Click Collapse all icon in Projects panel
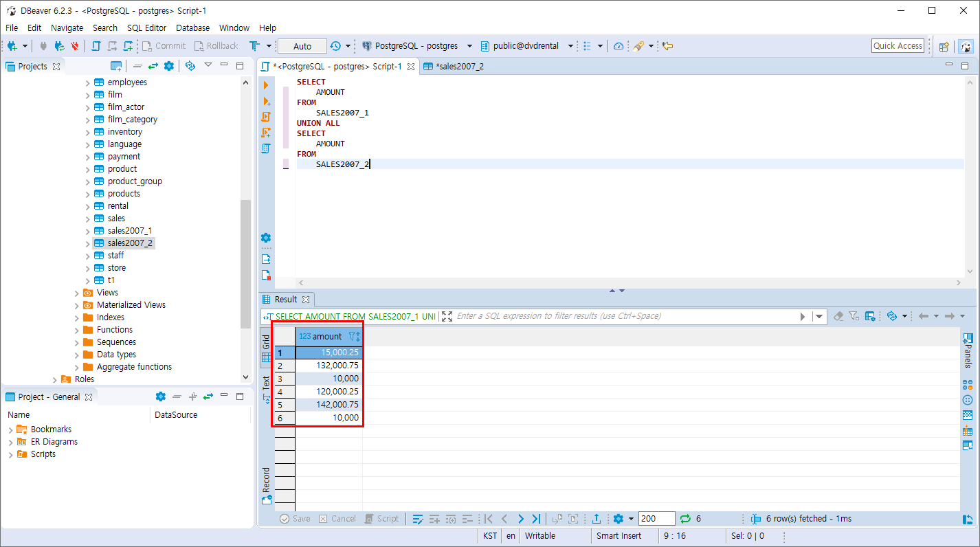This screenshot has width=980, height=547. [x=137, y=66]
